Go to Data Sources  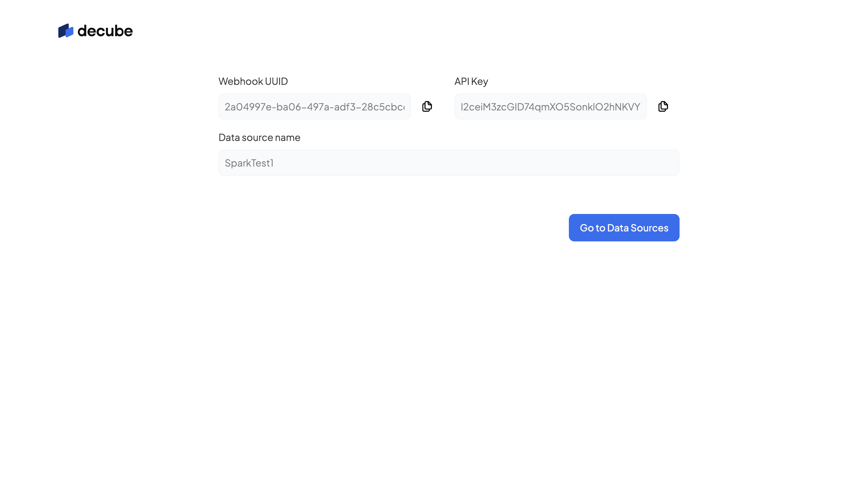624,228
